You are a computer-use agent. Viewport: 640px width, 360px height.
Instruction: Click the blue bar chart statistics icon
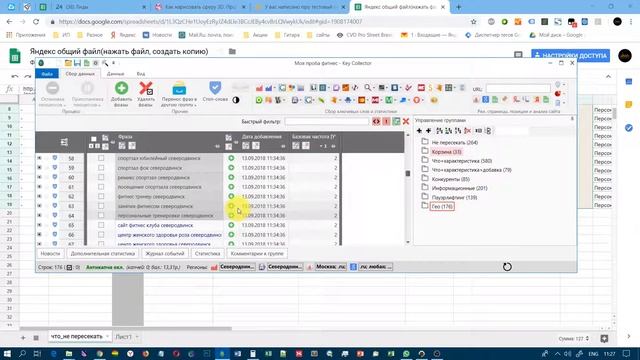pos(269,88)
